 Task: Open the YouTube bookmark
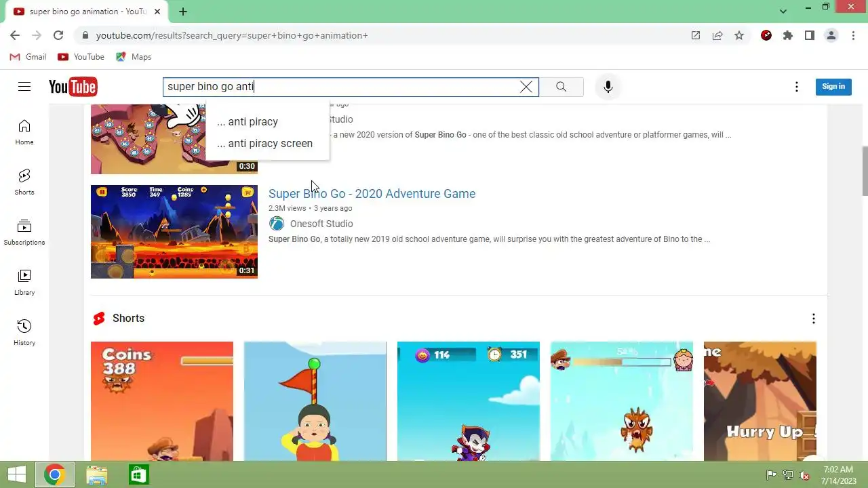[81, 57]
